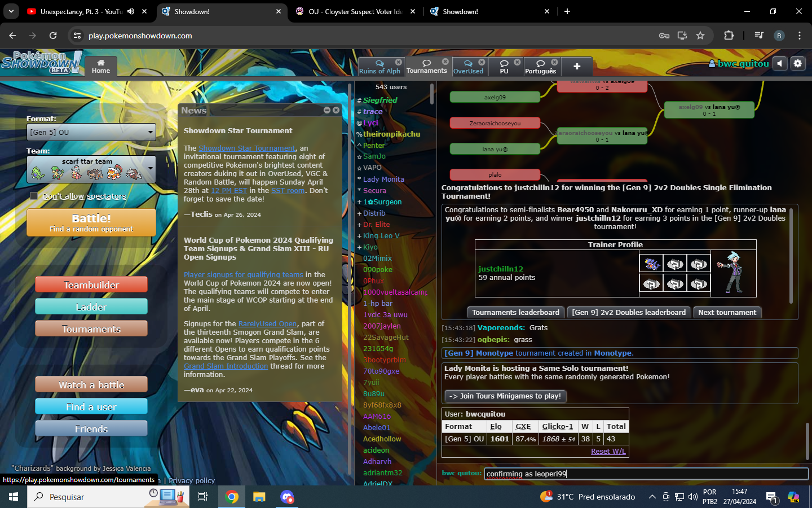Click Join Tours Minigames to play

[505, 396]
